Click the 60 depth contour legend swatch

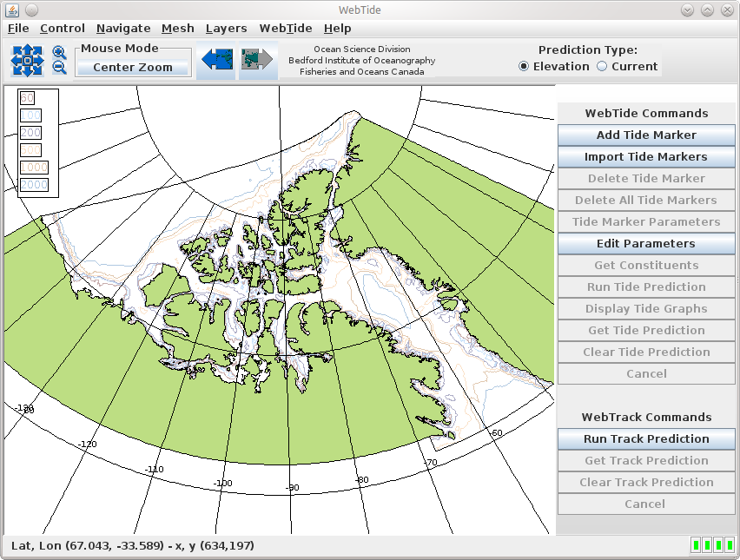[27, 98]
